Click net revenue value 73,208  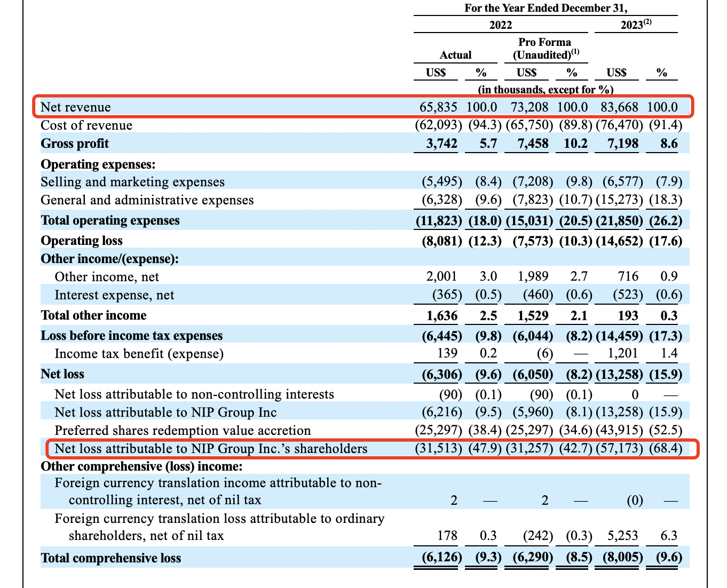[x=530, y=107]
